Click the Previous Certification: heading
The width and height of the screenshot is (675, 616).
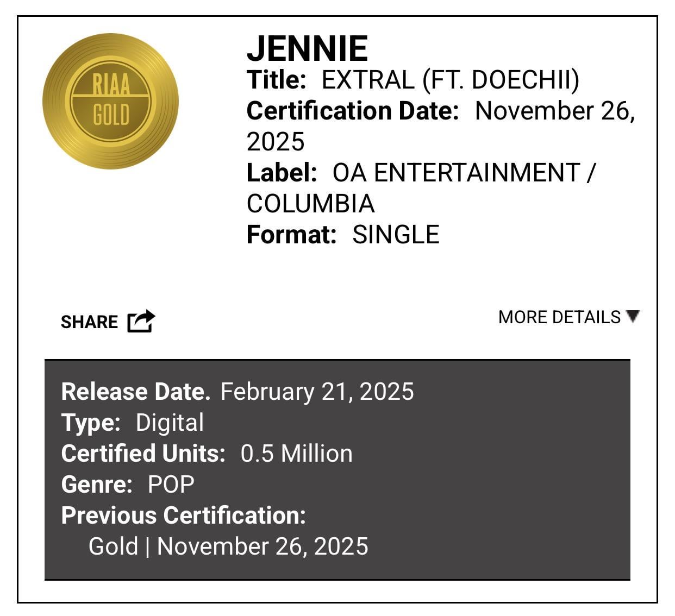pos(184,516)
